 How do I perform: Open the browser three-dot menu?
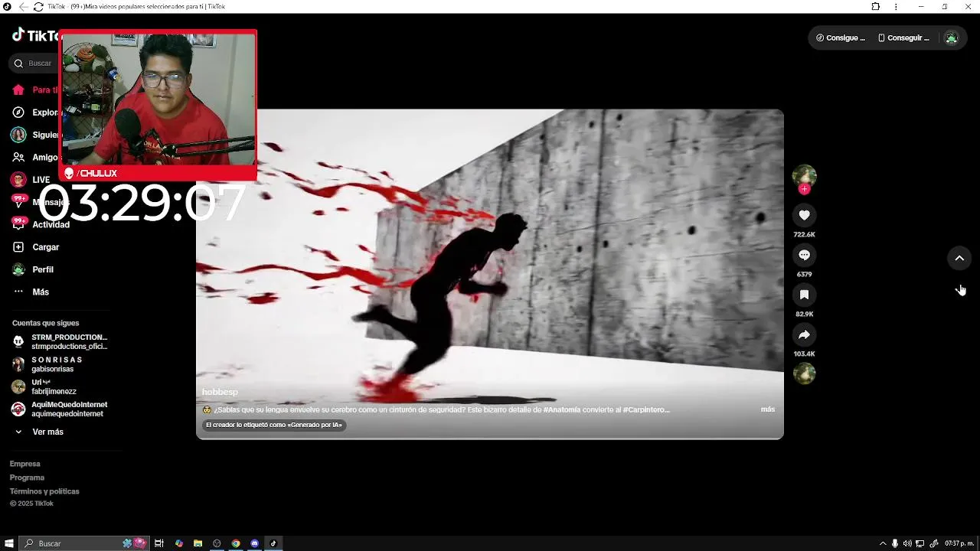[x=896, y=7]
